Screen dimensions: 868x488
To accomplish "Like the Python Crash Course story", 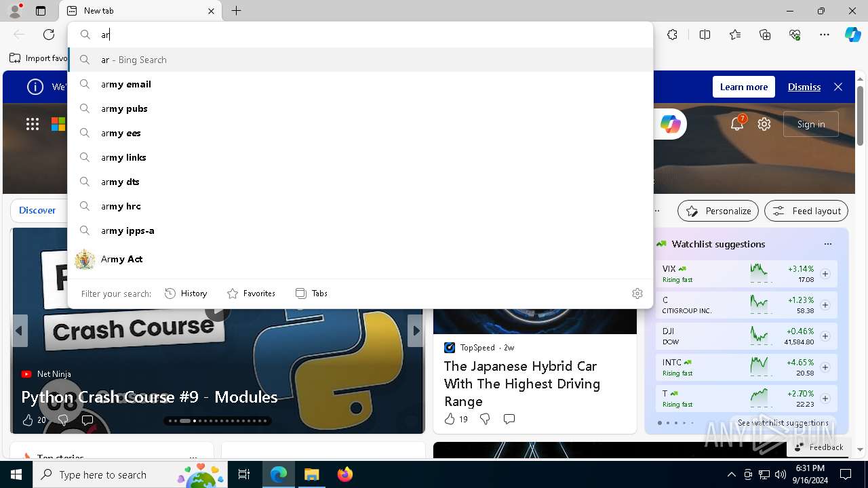I will pyautogui.click(x=28, y=420).
